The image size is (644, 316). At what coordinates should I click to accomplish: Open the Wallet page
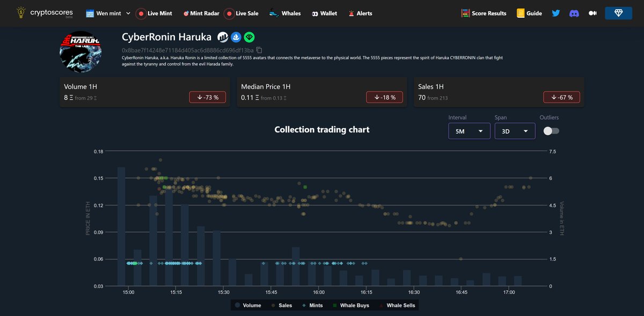[x=324, y=13]
